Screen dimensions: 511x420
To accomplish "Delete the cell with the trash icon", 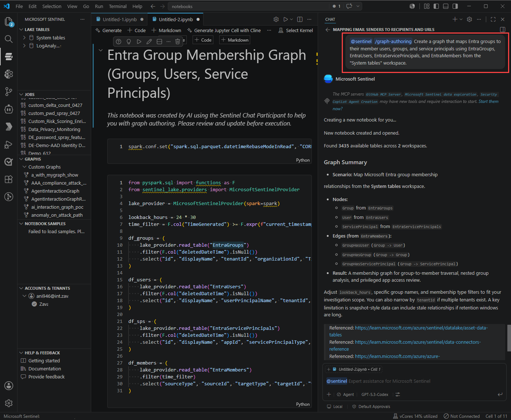I will pos(178,42).
